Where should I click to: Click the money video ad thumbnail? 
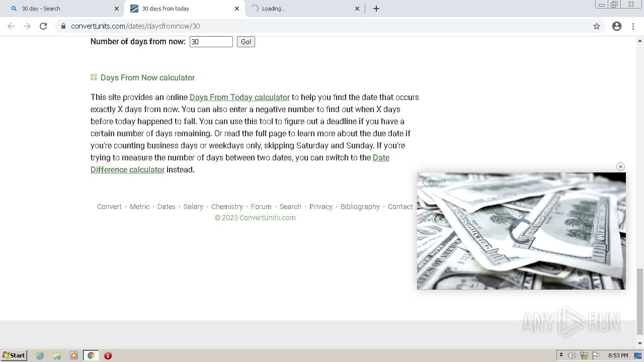tap(521, 231)
